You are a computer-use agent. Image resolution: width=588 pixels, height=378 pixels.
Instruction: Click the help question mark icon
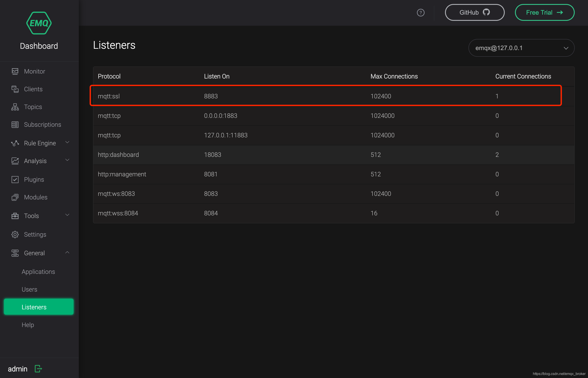[x=420, y=12]
